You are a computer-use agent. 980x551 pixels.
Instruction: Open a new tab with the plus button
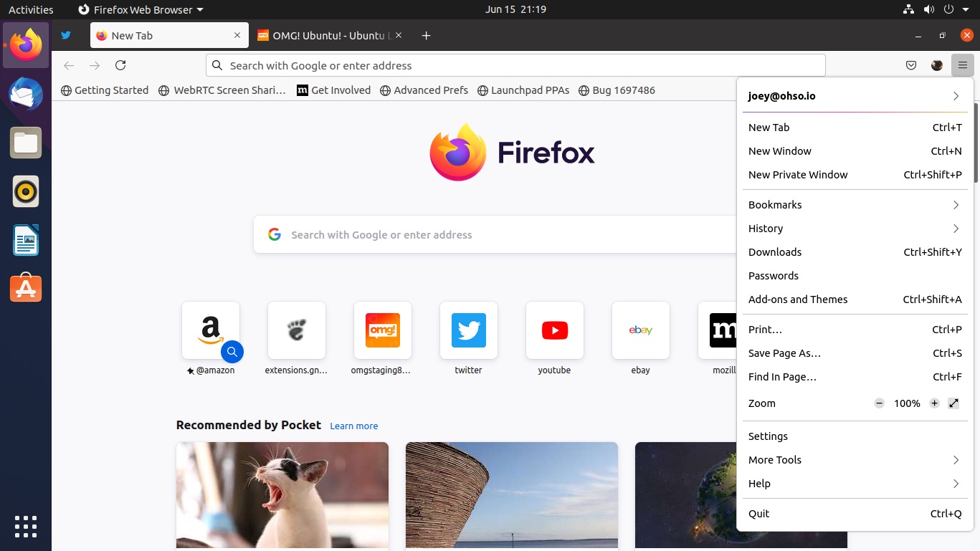coord(426,35)
